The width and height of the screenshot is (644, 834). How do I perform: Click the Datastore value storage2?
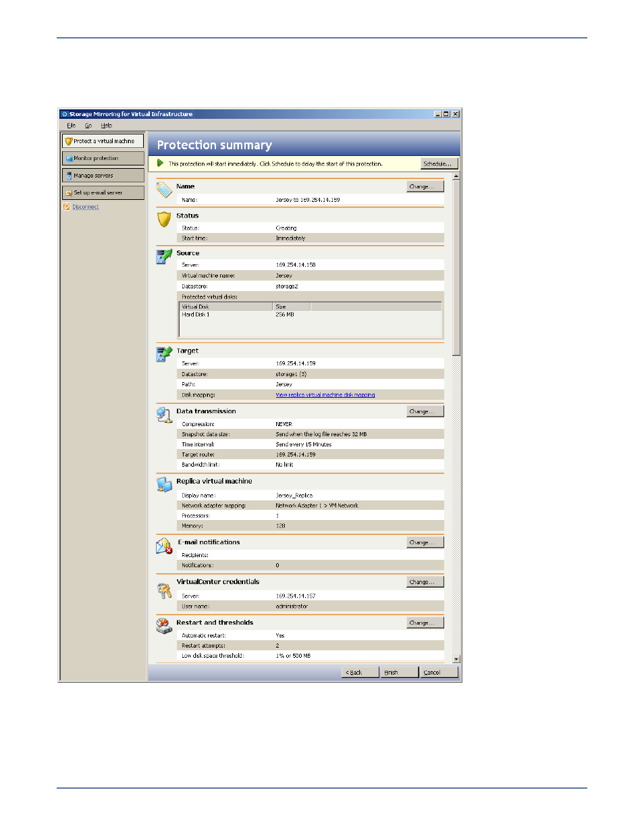click(287, 286)
